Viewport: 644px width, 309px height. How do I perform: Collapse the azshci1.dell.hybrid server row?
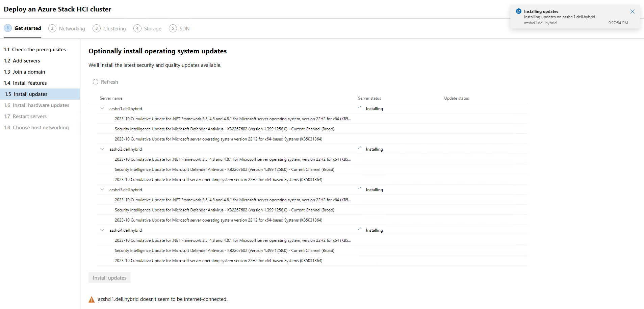(x=102, y=109)
